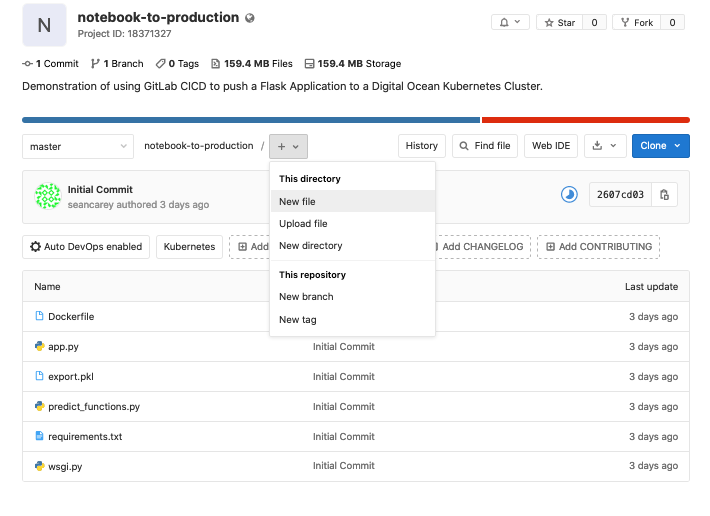Screen dimensions: 710x516
Task: Open the Clone dropdown
Action: [660, 146]
